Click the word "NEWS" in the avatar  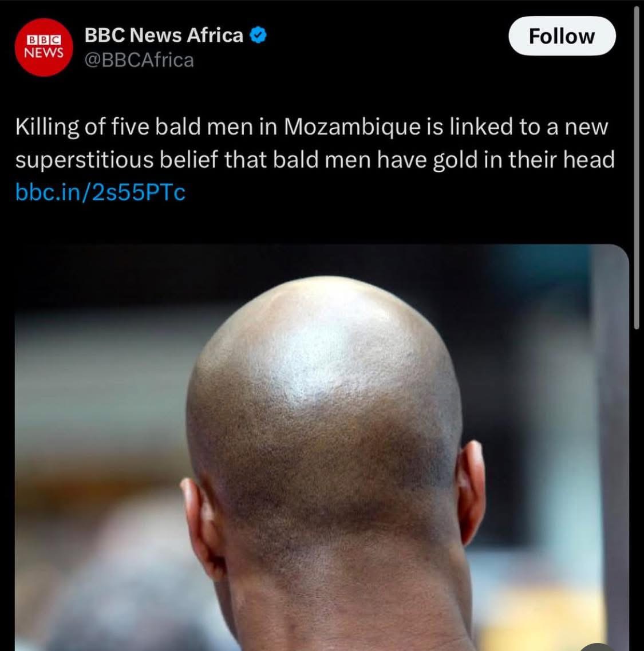[44, 53]
